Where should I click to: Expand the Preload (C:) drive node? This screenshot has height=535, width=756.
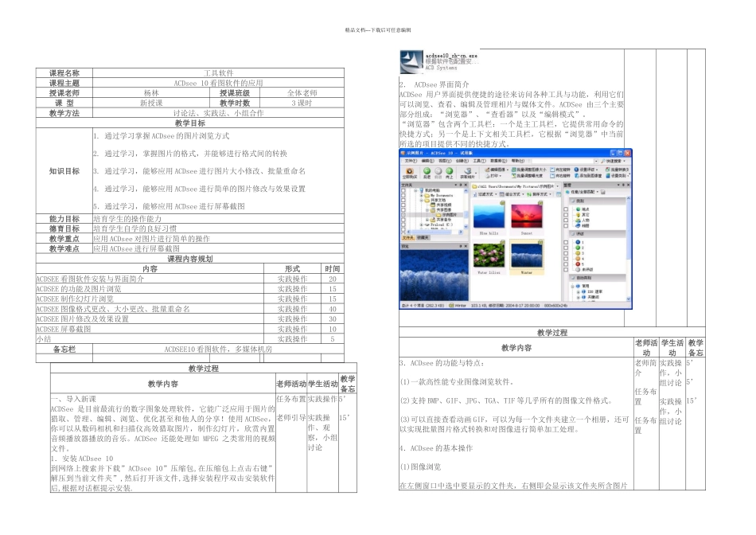tap(422, 225)
